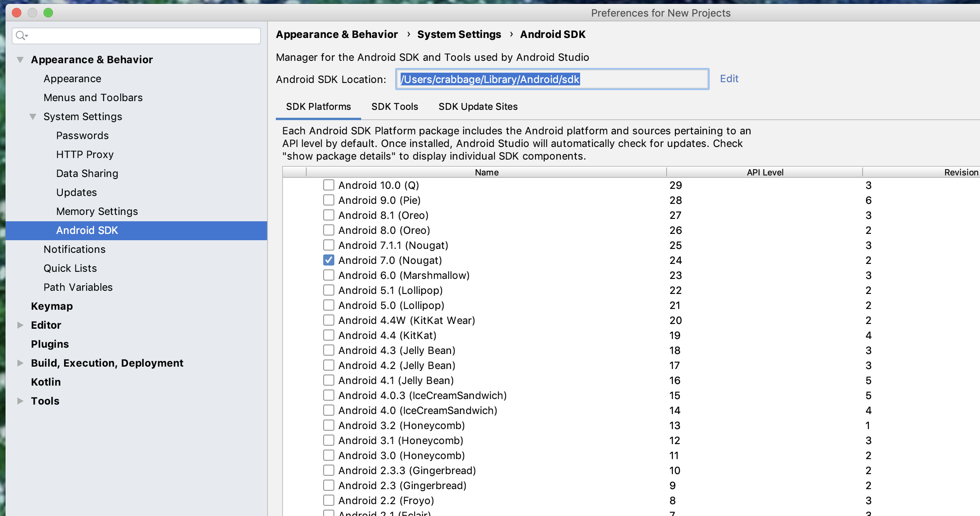Switch to the SDK Tools tab
The width and height of the screenshot is (980, 516).
[394, 107]
